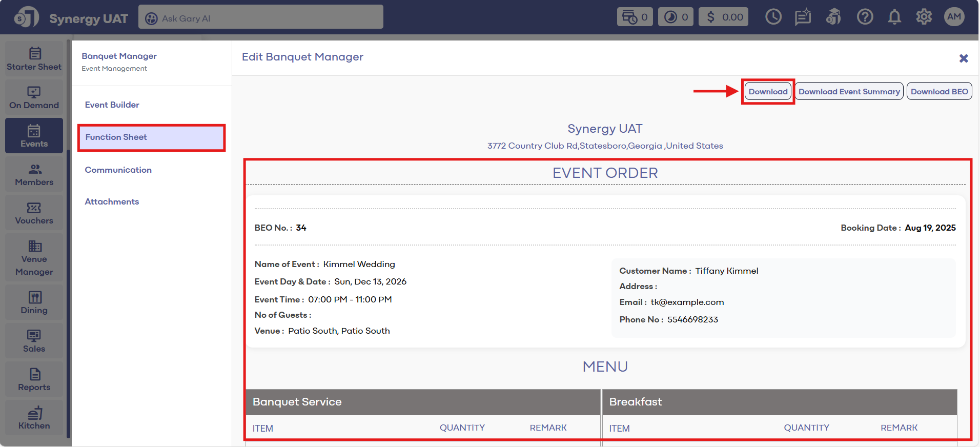
Task: Click the training graduate icon
Action: [833, 17]
